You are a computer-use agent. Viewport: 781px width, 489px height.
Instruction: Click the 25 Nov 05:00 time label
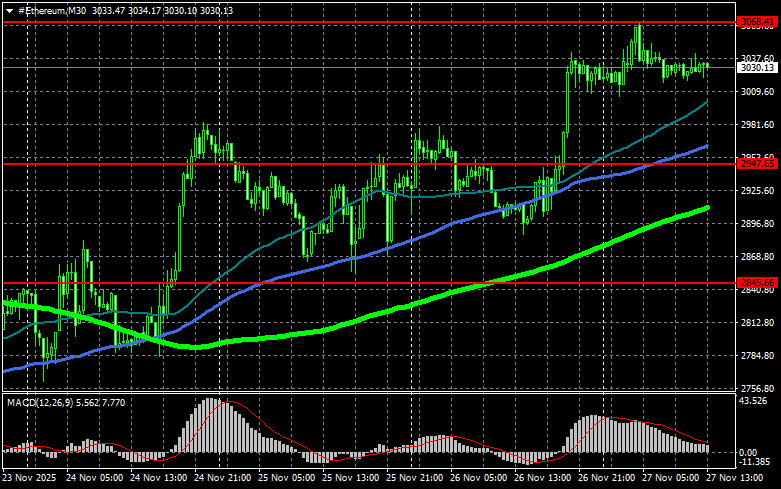286,478
